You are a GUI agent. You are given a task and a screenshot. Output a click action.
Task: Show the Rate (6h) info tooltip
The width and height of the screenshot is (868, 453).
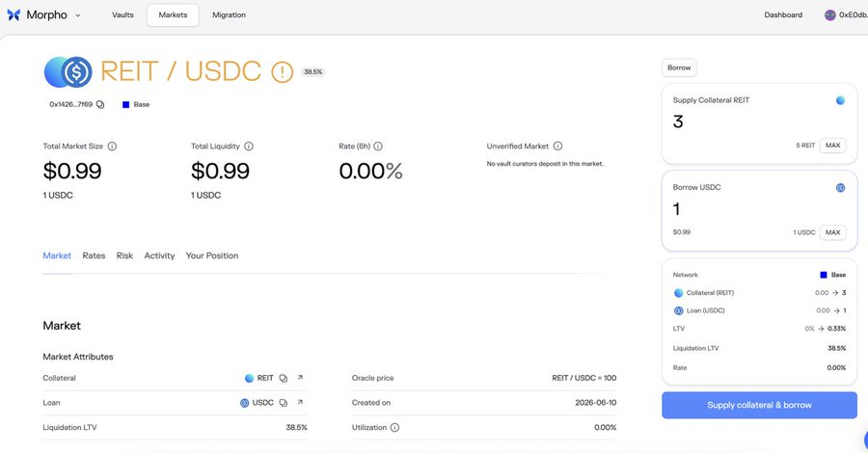(377, 147)
